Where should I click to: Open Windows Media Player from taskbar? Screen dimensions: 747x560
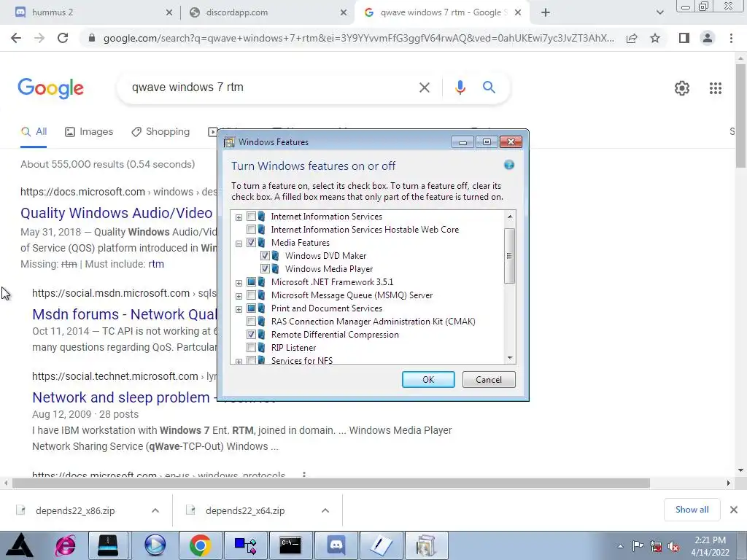point(155,545)
